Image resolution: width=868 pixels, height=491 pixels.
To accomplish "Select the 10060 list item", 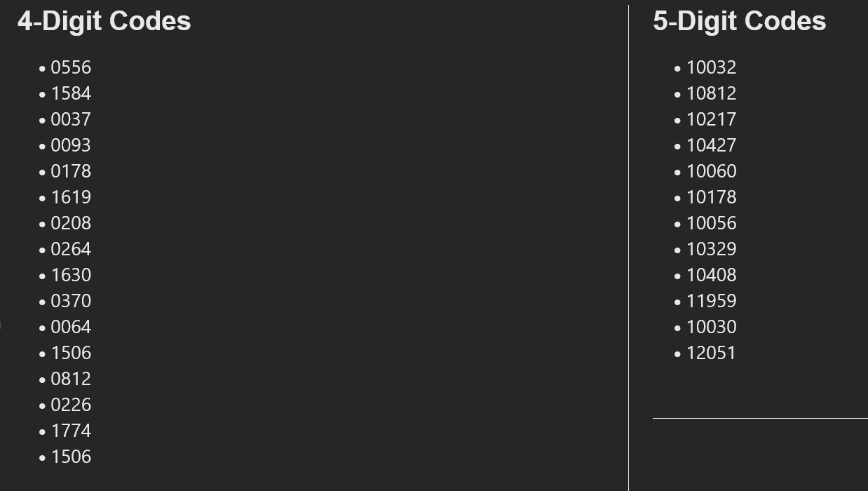I will pos(711,171).
